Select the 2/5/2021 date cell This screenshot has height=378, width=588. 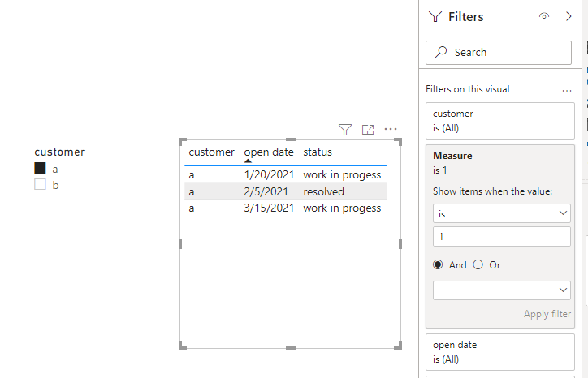pos(266,191)
